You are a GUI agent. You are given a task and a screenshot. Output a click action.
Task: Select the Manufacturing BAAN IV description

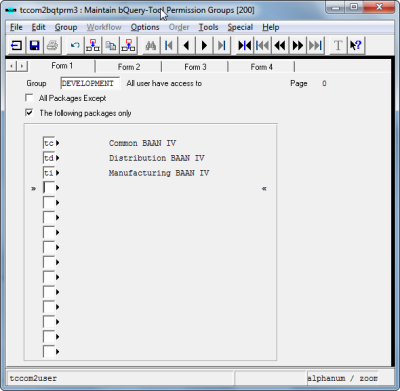tap(159, 173)
